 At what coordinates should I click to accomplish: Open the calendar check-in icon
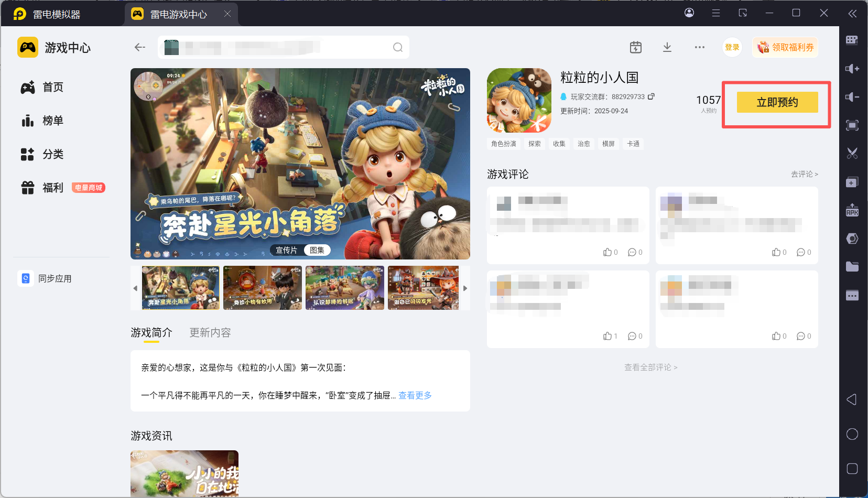pos(635,47)
